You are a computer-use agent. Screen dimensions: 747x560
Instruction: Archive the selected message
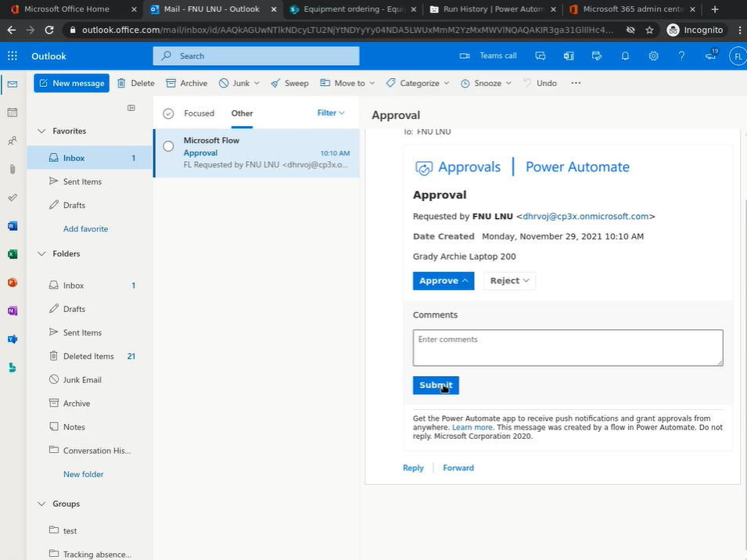187,83
